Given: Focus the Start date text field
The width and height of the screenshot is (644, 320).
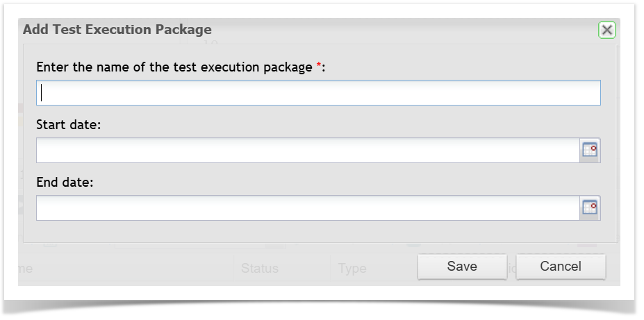Looking at the screenshot, I should click(307, 150).
